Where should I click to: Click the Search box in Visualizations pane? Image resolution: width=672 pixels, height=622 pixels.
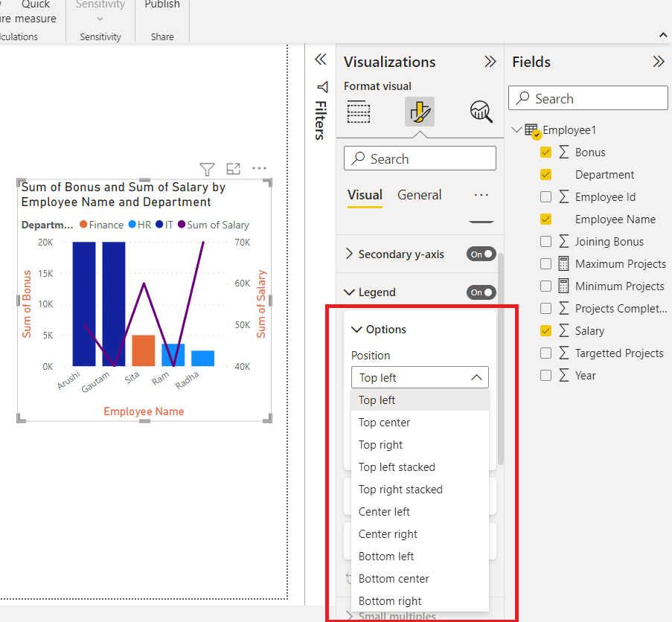420,158
